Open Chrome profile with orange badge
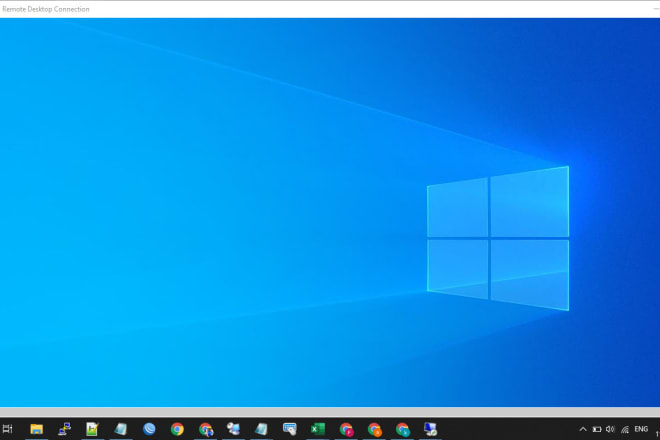Screen dimensions: 660x440 (375, 429)
